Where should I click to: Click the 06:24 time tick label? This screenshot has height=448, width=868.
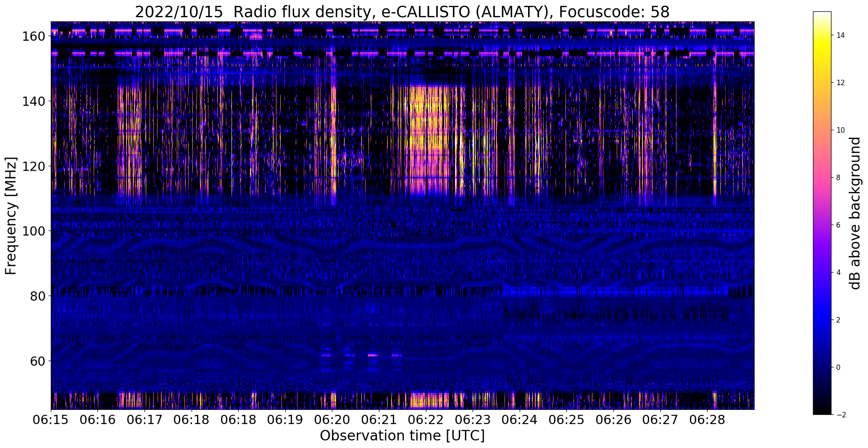click(520, 420)
